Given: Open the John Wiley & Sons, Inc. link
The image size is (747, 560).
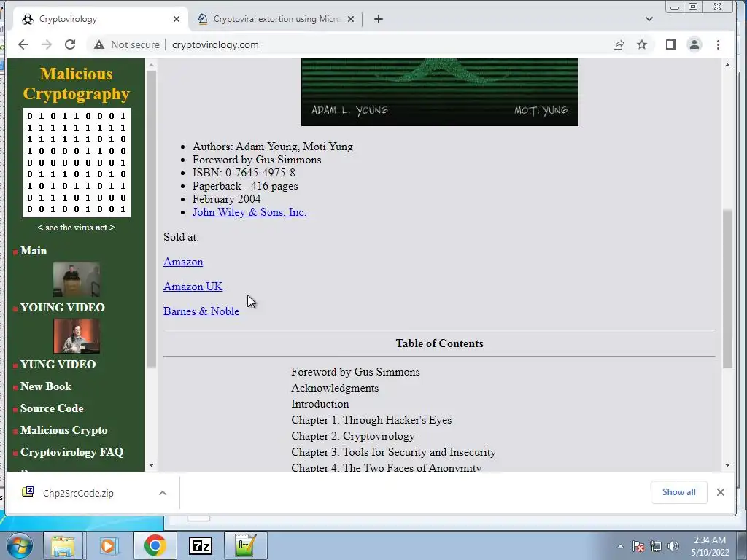Looking at the screenshot, I should [x=249, y=212].
